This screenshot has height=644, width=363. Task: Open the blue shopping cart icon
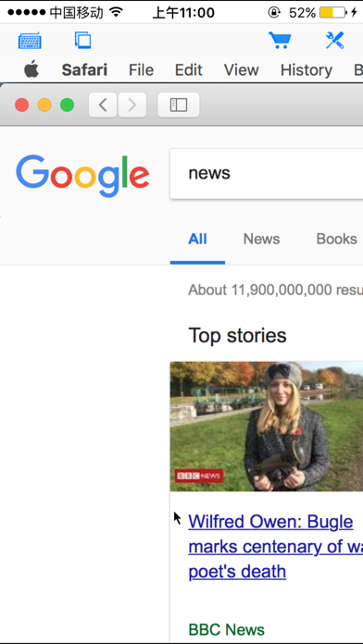point(280,41)
